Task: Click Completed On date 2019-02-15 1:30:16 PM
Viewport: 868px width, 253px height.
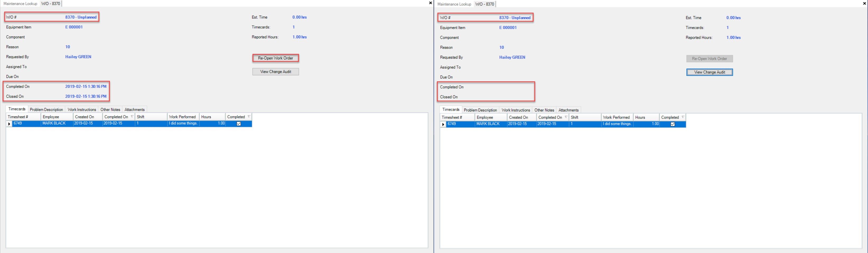Action: point(86,87)
